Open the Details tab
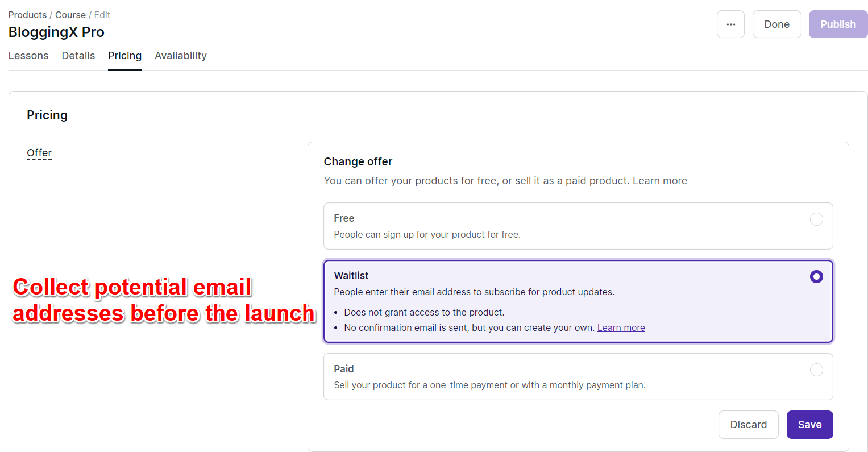Screen dimensions: 868x452 78,56
